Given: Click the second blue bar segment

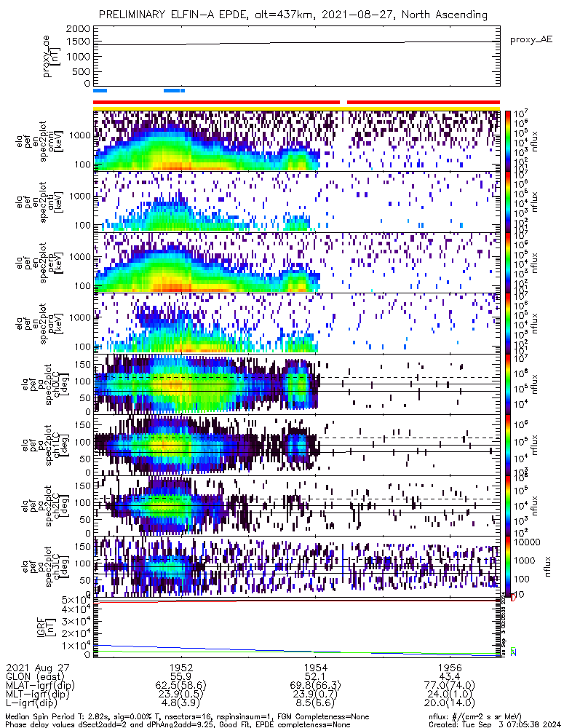Looking at the screenshot, I should (x=175, y=91).
